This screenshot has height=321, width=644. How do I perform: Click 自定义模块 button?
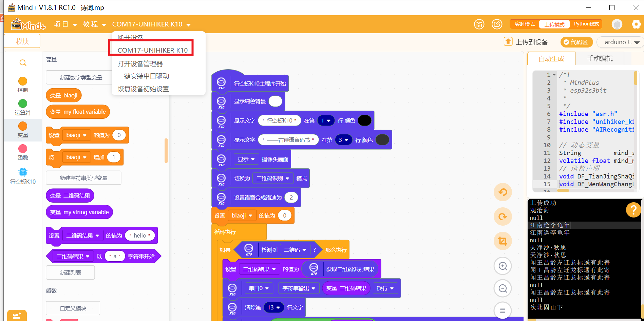click(x=73, y=308)
